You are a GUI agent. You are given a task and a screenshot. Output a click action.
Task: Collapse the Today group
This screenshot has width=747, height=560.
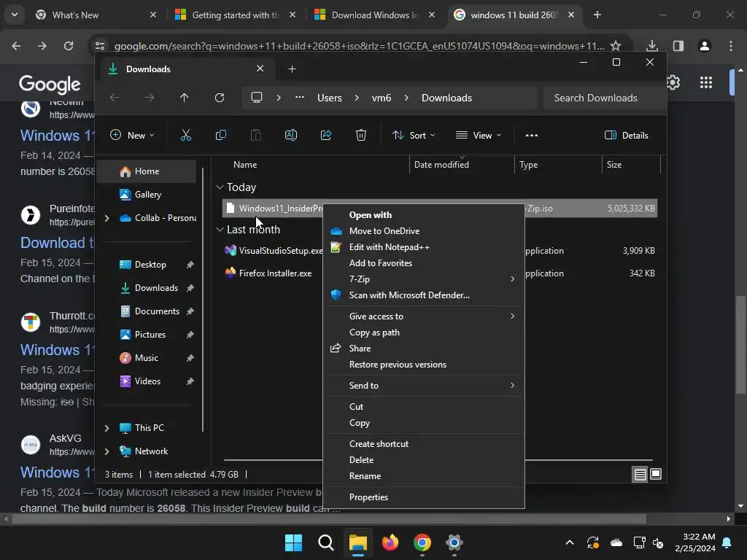pos(220,187)
